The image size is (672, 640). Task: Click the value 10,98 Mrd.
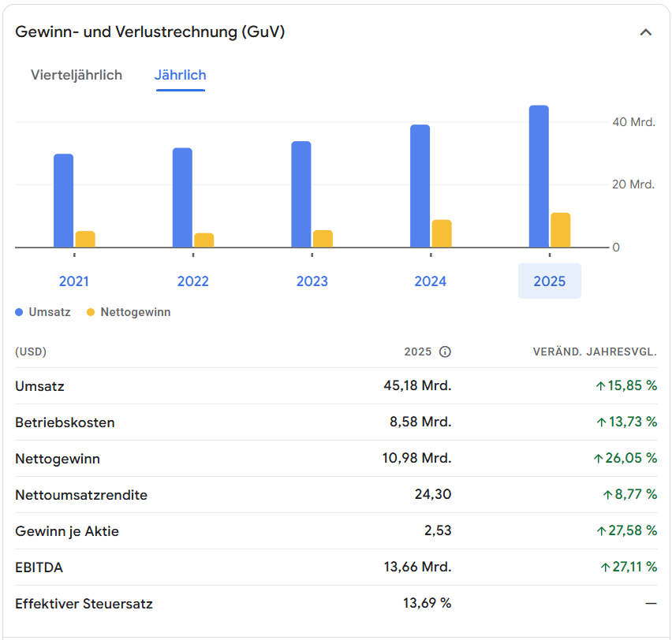click(416, 459)
